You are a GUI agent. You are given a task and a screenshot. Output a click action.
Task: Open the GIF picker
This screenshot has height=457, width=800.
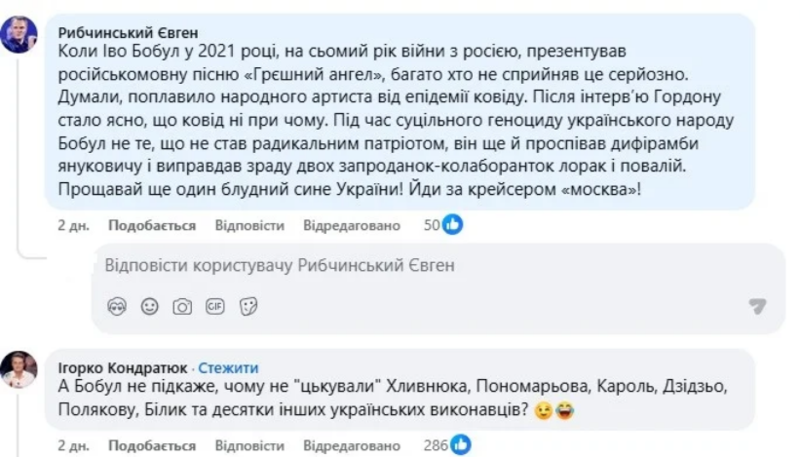coord(215,306)
